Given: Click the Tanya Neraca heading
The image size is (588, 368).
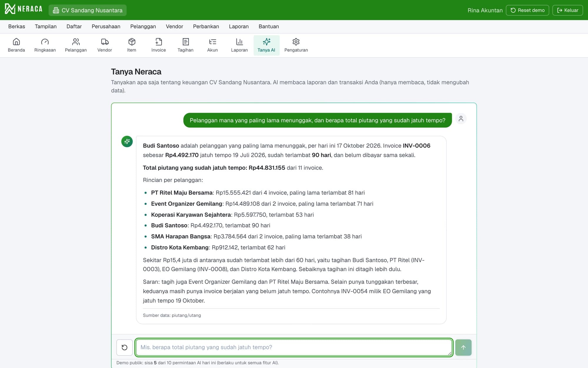Looking at the screenshot, I should pyautogui.click(x=136, y=72).
